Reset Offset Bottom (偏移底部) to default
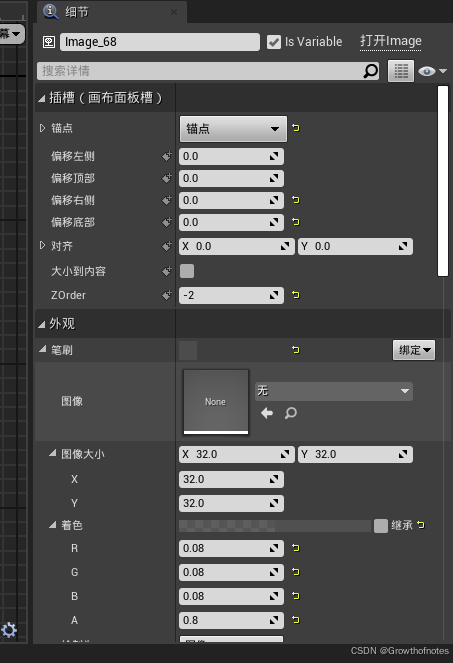This screenshot has height=663, width=453. click(296, 222)
